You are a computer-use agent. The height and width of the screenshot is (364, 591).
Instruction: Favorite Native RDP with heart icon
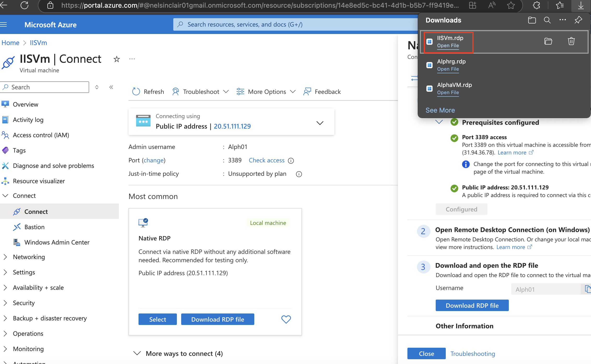(x=286, y=319)
